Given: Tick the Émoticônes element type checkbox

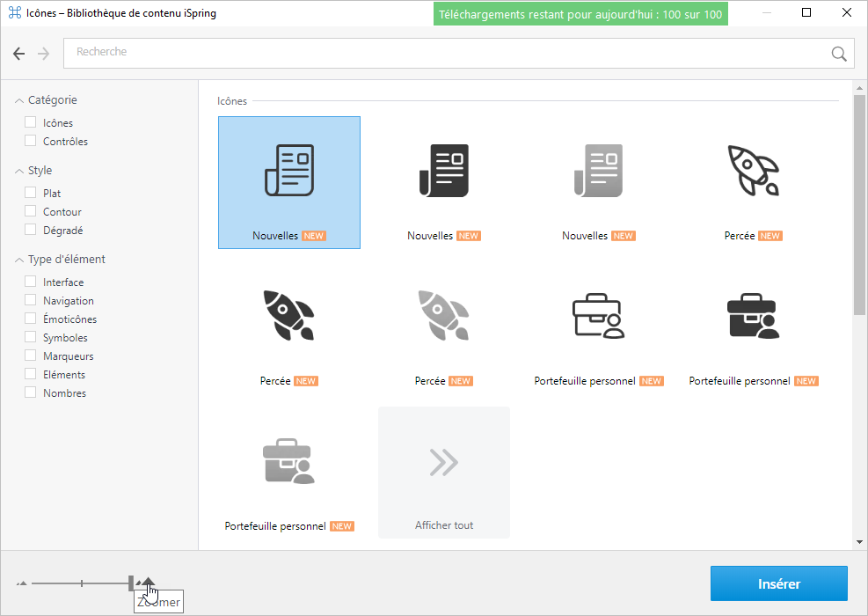Looking at the screenshot, I should 31,319.
